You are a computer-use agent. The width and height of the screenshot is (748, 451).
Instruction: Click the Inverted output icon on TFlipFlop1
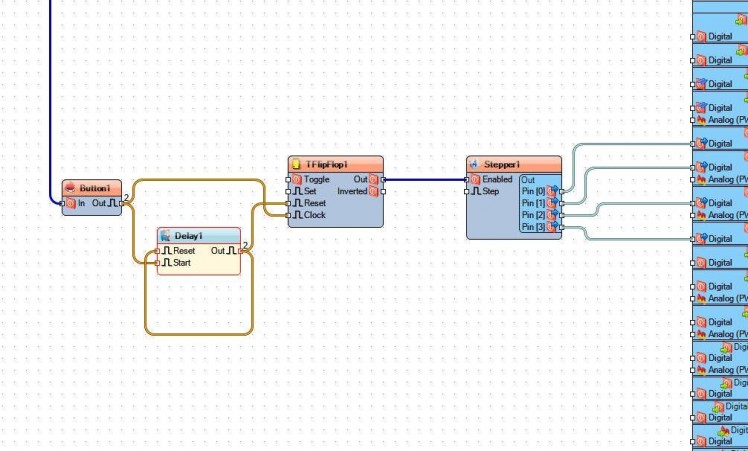point(374,191)
